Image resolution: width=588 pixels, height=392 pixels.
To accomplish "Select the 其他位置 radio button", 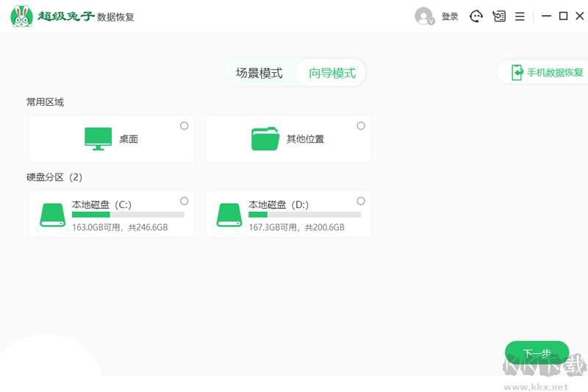I will pos(361,126).
